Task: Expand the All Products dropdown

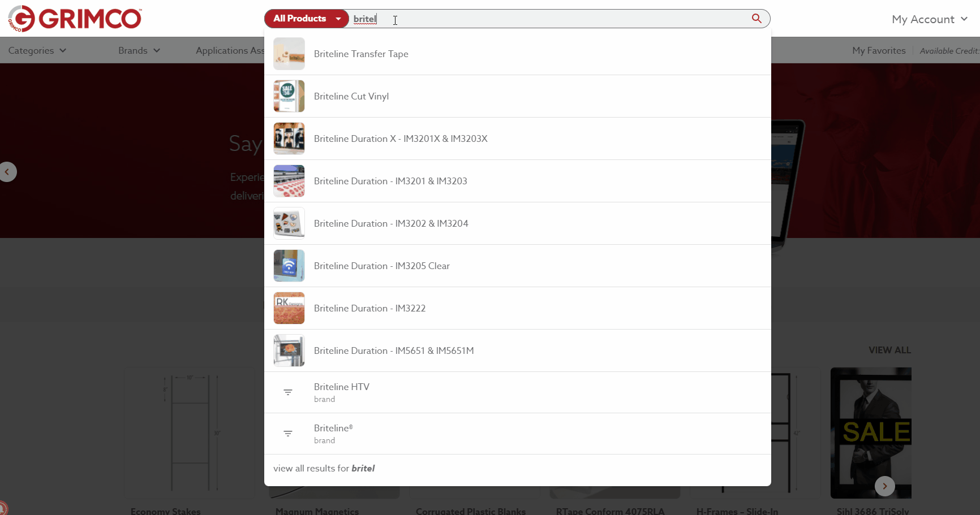Action: (x=307, y=19)
